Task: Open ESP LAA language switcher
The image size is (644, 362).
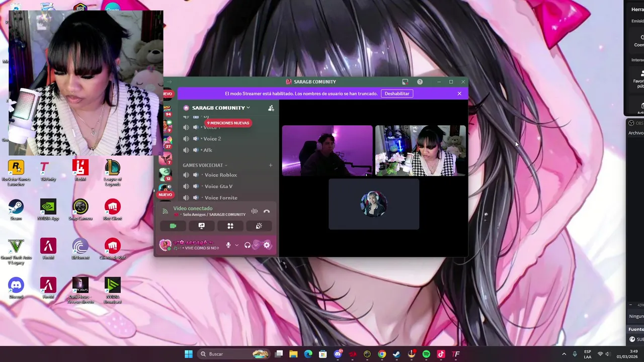Action: (x=588, y=354)
